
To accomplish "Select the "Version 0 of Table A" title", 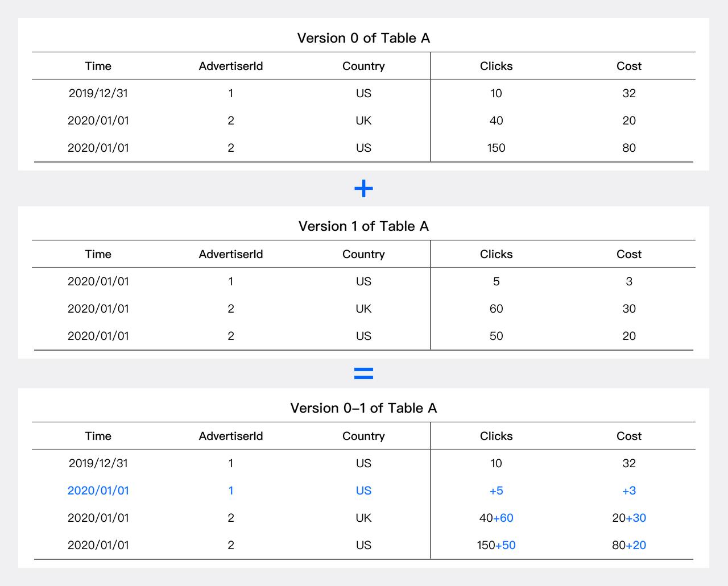I will tap(363, 38).
